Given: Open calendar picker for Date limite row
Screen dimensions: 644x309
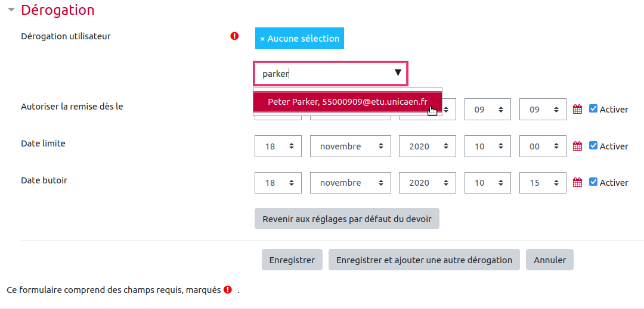Looking at the screenshot, I should (x=577, y=146).
